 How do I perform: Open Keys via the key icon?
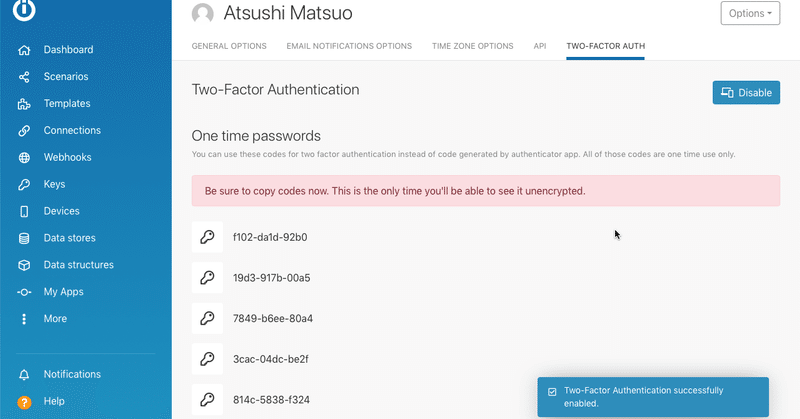coord(24,185)
